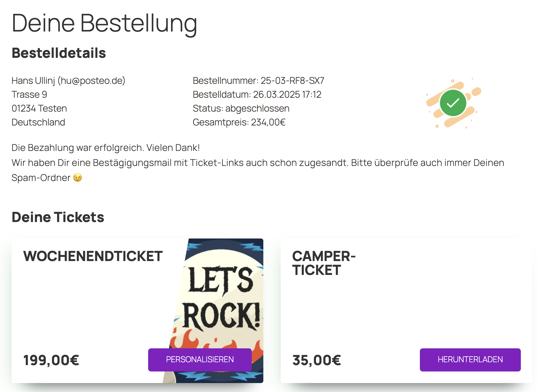544x392 pixels.
Task: Click the 35,00€ camper price
Action: point(317,360)
